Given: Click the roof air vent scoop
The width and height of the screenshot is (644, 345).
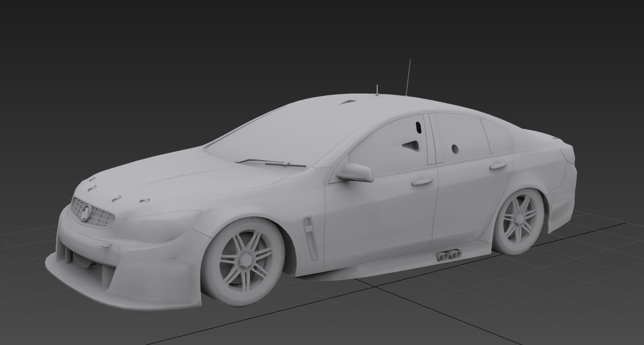Looking at the screenshot, I should (x=347, y=102).
